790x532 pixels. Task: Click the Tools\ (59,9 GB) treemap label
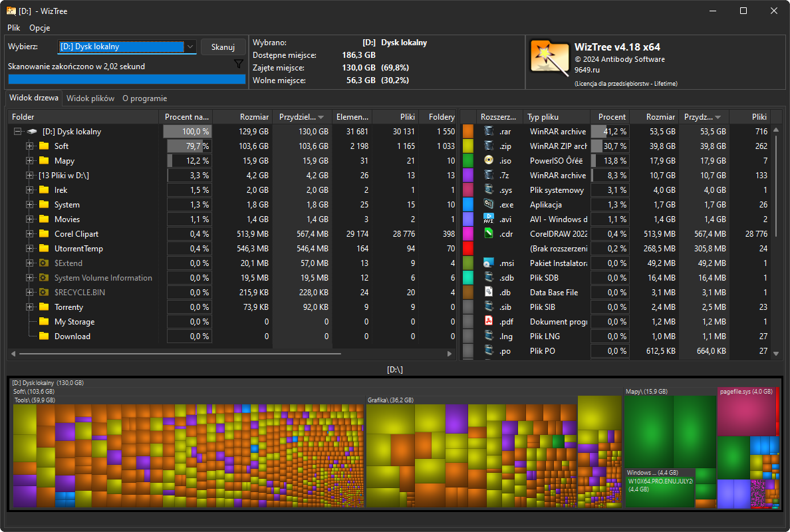pyautogui.click(x=35, y=400)
